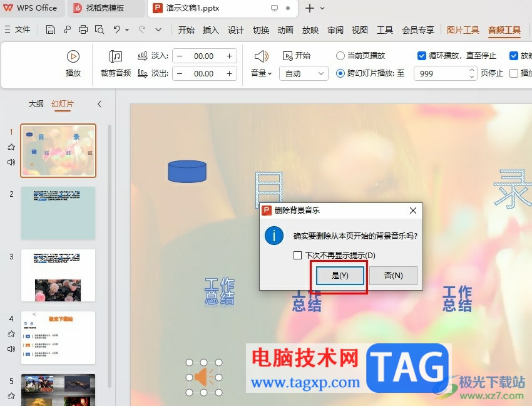Open the 设计 ribbon tab
Viewport: 532px width, 406px height.
235,30
